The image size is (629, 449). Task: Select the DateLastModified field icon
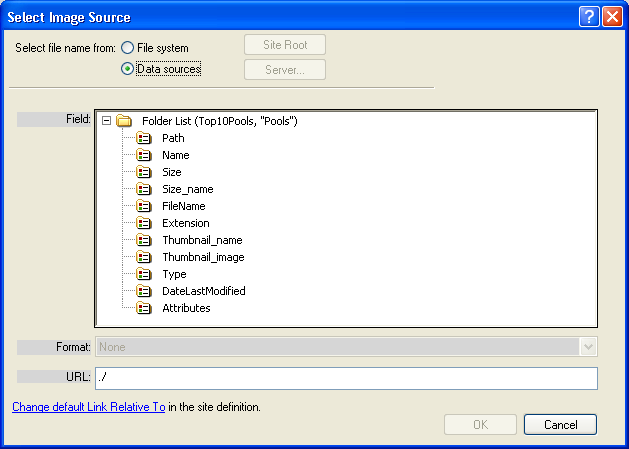point(144,291)
